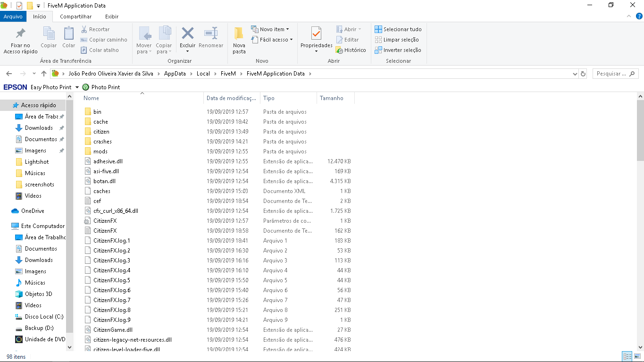Expand the Fácil acesso menu
This screenshot has width=644, height=362.
(272, 40)
